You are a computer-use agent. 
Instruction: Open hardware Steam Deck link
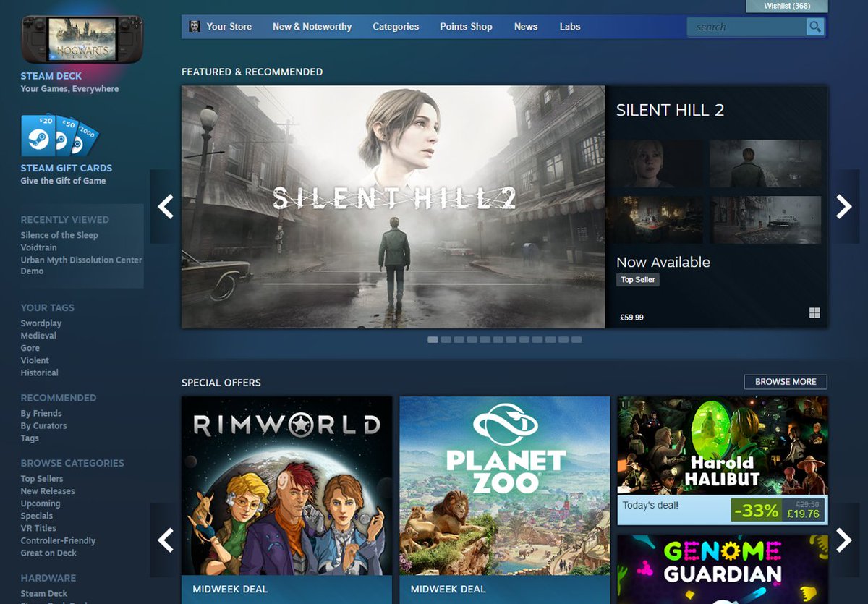coord(44,594)
